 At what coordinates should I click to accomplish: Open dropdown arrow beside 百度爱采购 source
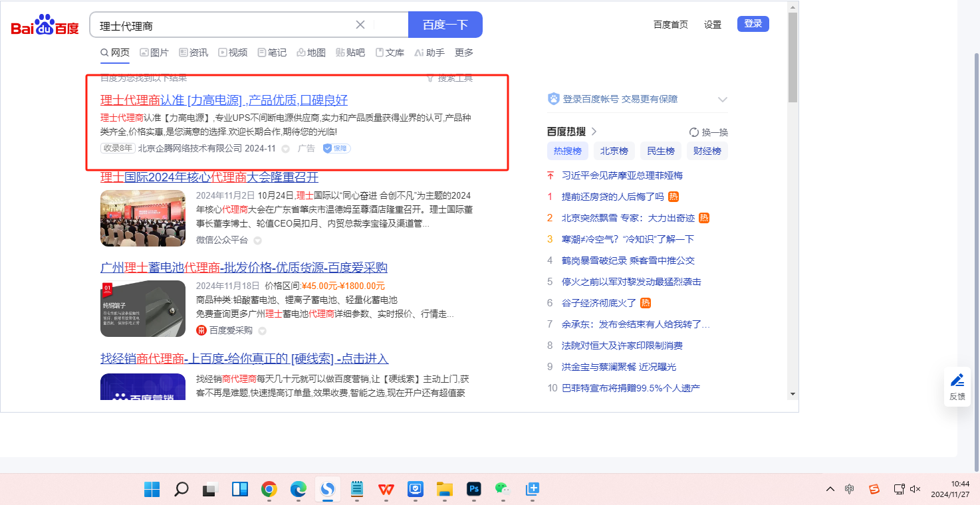[x=262, y=331]
